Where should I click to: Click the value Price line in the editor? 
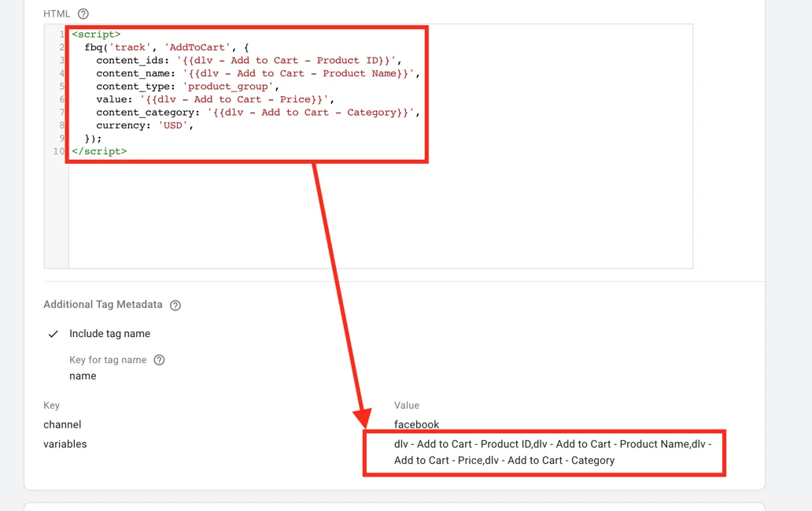click(215, 99)
